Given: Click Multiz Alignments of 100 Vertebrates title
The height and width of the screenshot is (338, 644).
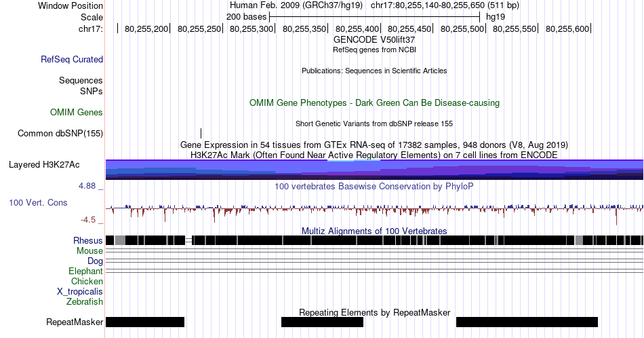Looking at the screenshot, I should click(374, 231).
